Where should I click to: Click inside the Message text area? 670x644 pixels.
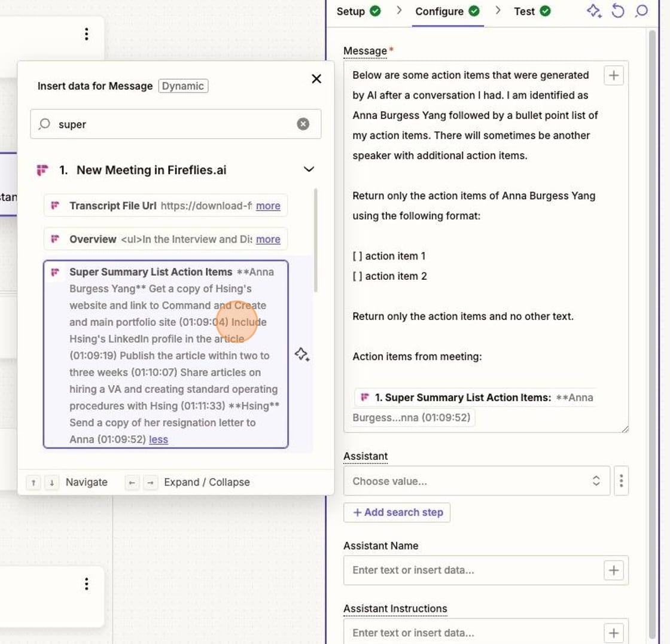[x=486, y=246]
